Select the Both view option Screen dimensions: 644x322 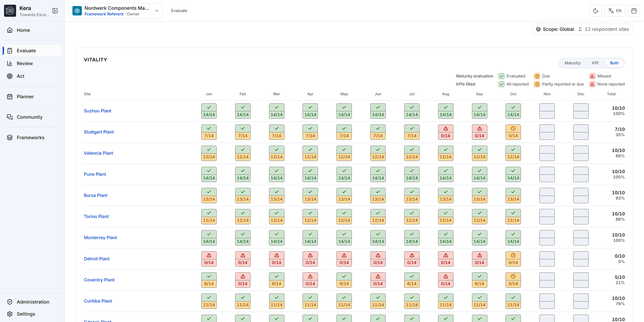tap(614, 63)
